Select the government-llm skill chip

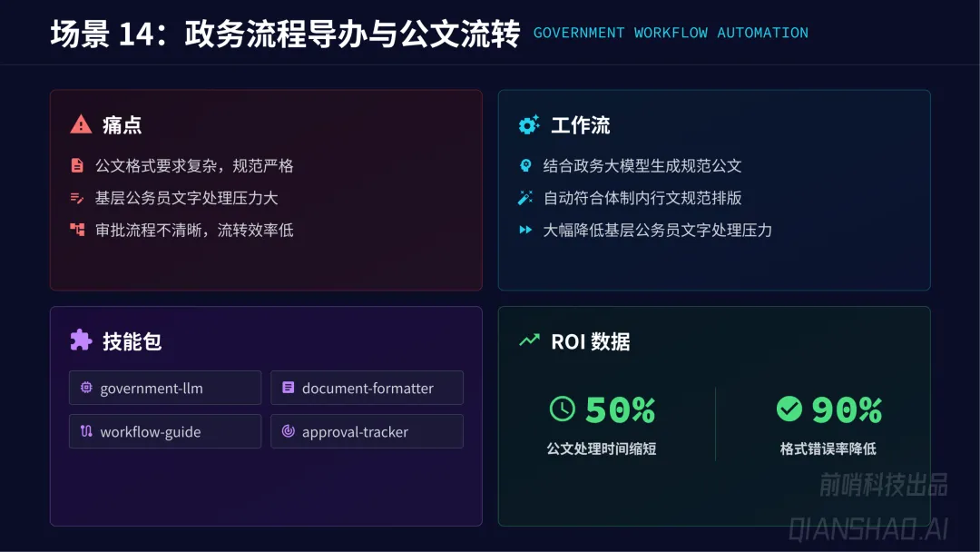pyautogui.click(x=165, y=388)
